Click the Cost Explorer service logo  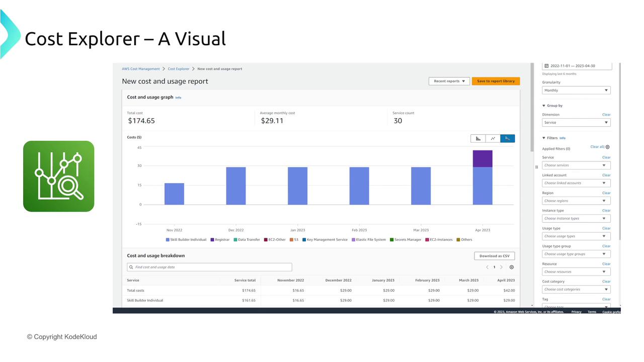click(58, 176)
